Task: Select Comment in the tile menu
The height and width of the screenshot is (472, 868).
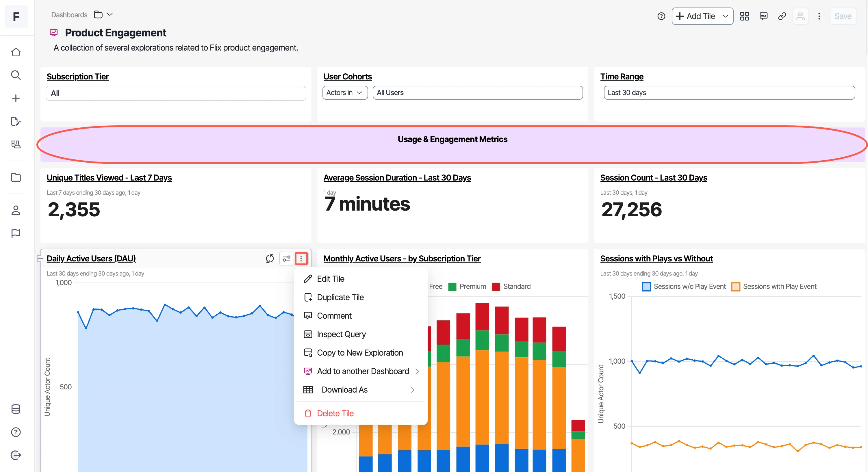Action: point(361,316)
